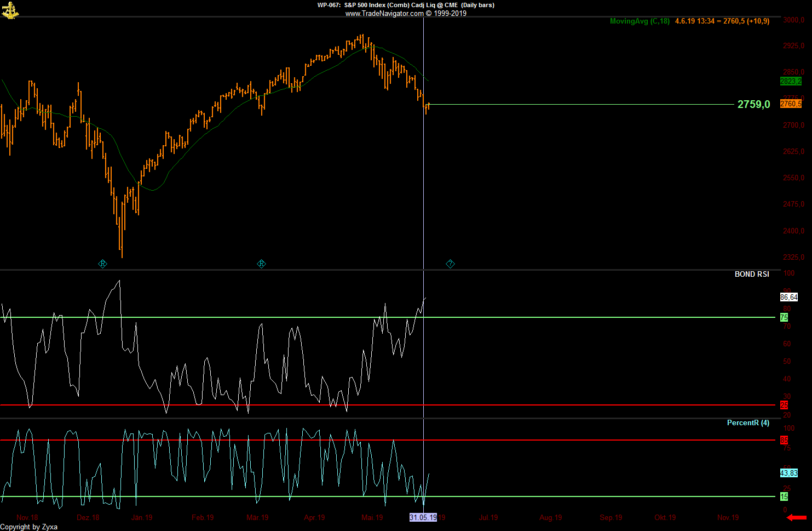Select the BOND RSI pane label
This screenshot has height=531, width=812.
(752, 274)
